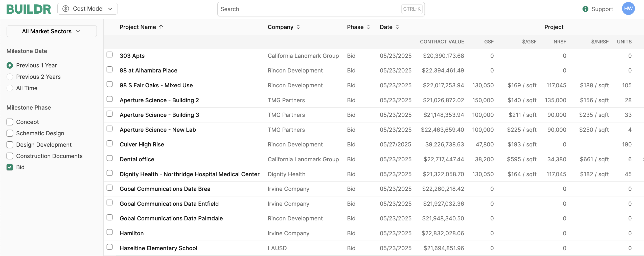Select All Time radio option

click(10, 88)
